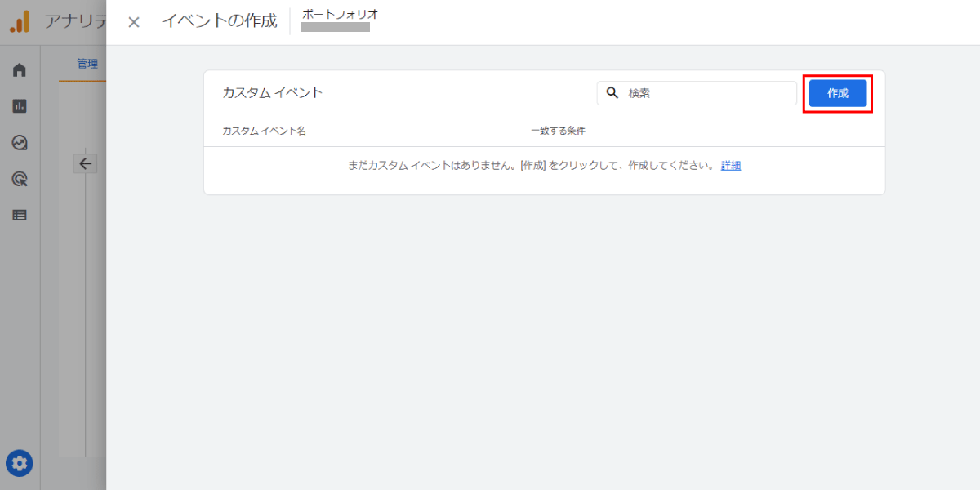The width and height of the screenshot is (980, 490).
Task: Open Admin gear icon at bottom-left
Action: tap(20, 464)
